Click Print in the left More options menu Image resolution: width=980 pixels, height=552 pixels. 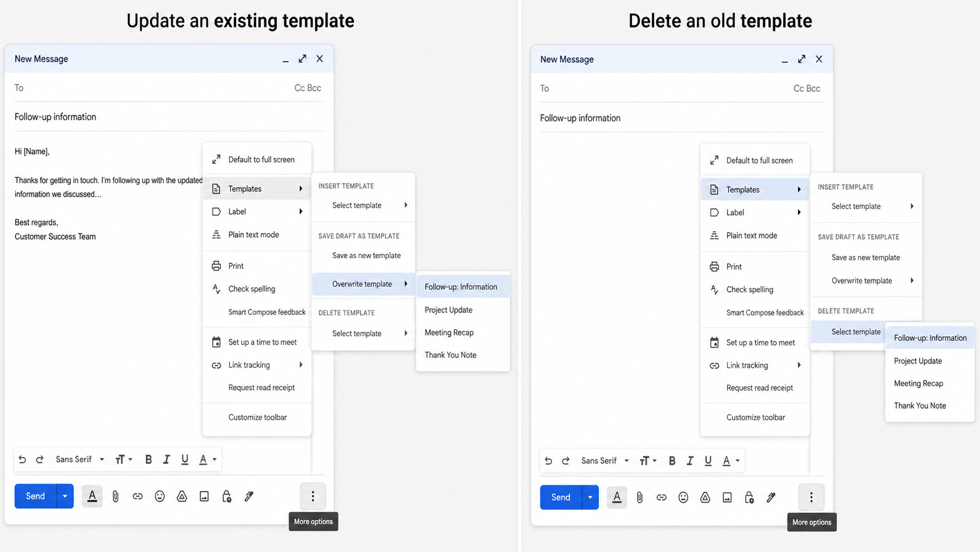257,266
